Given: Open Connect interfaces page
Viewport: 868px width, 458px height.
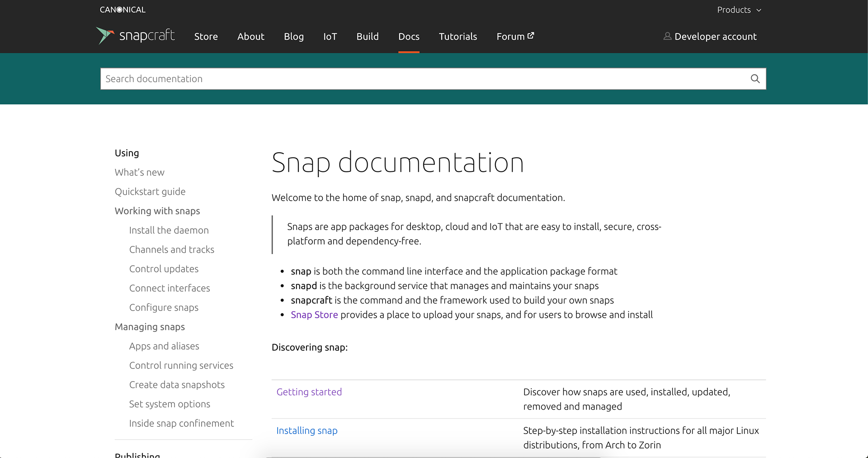Looking at the screenshot, I should click(170, 288).
